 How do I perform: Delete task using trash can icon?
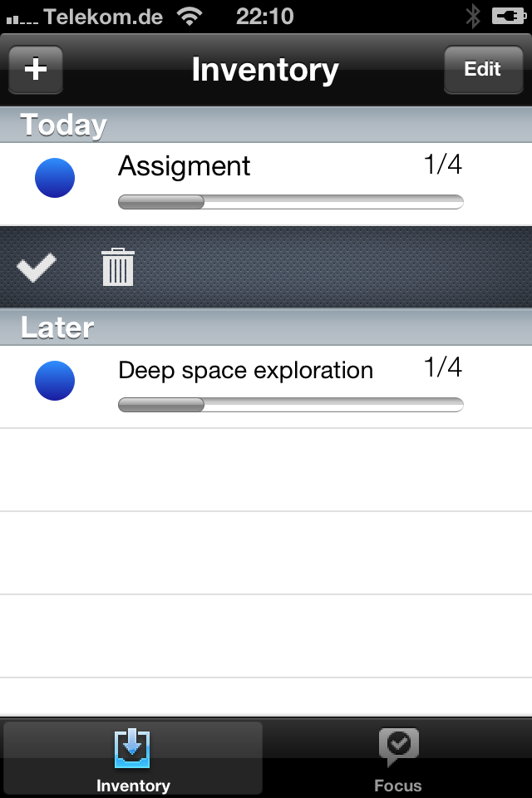click(117, 267)
